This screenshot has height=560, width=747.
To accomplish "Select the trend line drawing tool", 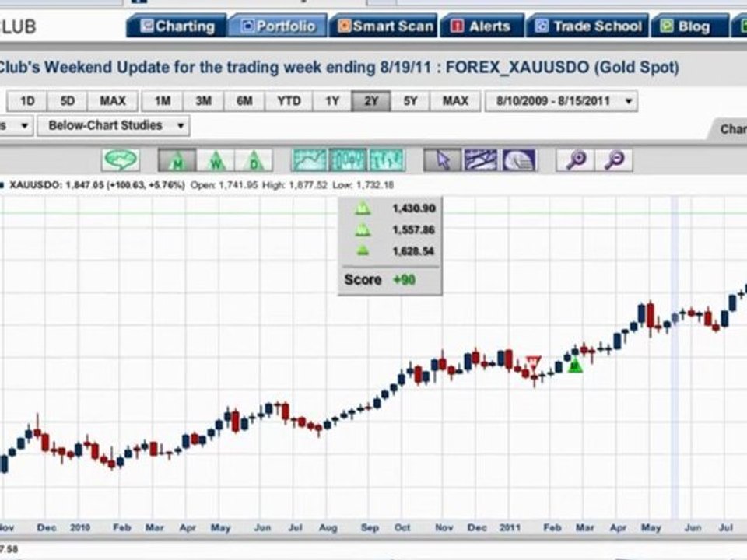I will coord(480,160).
